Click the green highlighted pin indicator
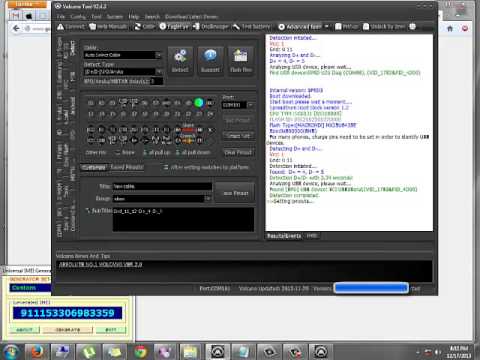Viewport: 480px width, 360px height. pos(199,103)
